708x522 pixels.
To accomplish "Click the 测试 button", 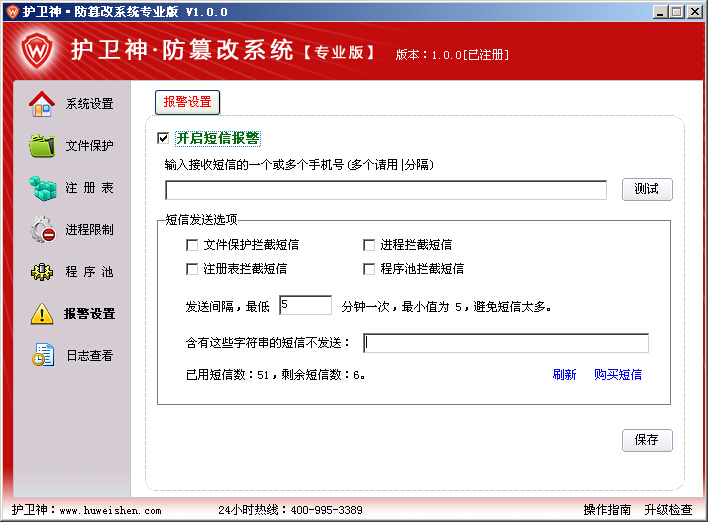I will click(647, 189).
